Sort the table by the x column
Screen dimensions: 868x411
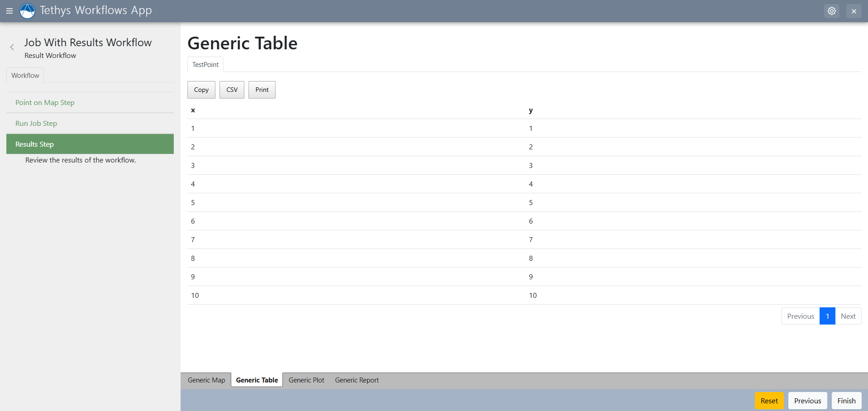pyautogui.click(x=193, y=110)
